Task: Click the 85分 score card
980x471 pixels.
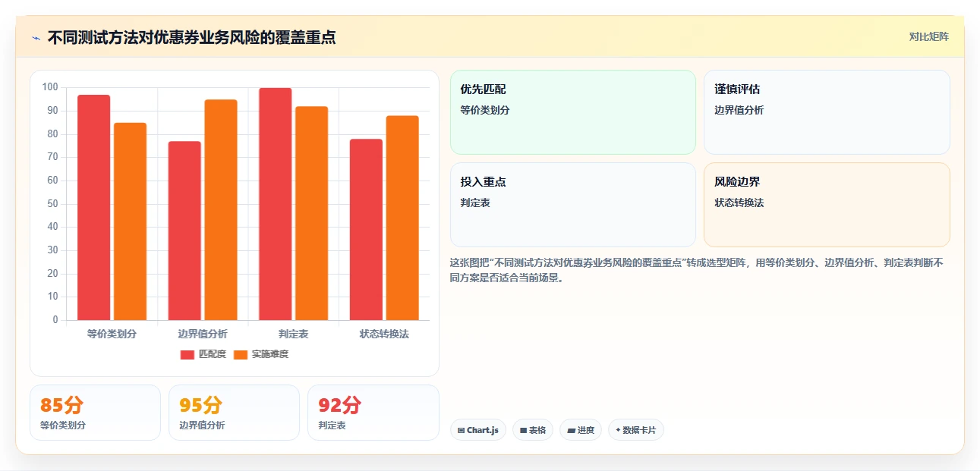Action: pos(95,413)
